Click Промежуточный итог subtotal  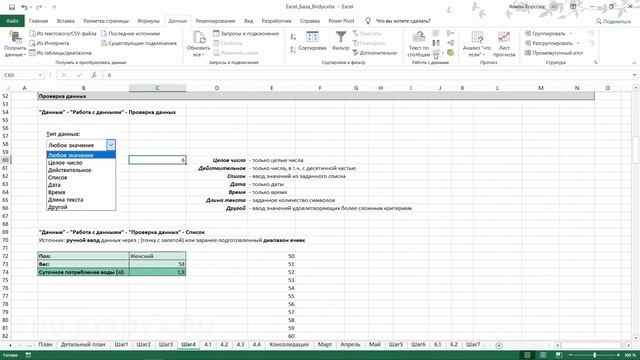click(x=554, y=53)
